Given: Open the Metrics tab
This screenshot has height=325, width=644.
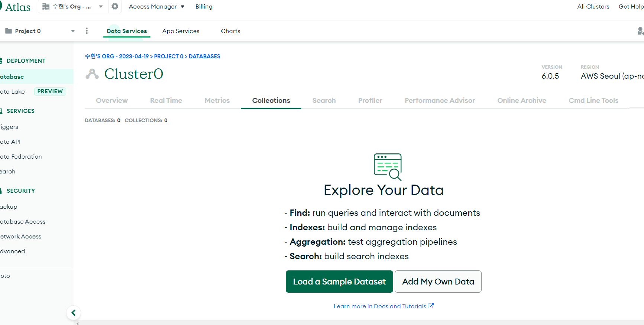Looking at the screenshot, I should point(217,100).
